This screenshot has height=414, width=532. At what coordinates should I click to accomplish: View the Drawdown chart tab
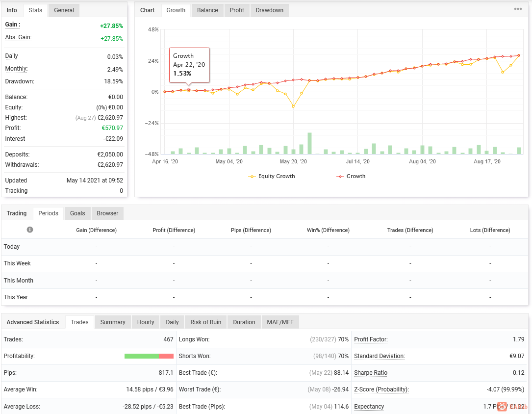[269, 10]
